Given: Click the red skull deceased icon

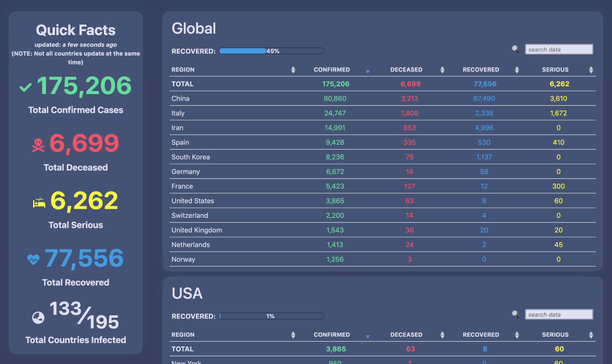Looking at the screenshot, I should 38,145.
